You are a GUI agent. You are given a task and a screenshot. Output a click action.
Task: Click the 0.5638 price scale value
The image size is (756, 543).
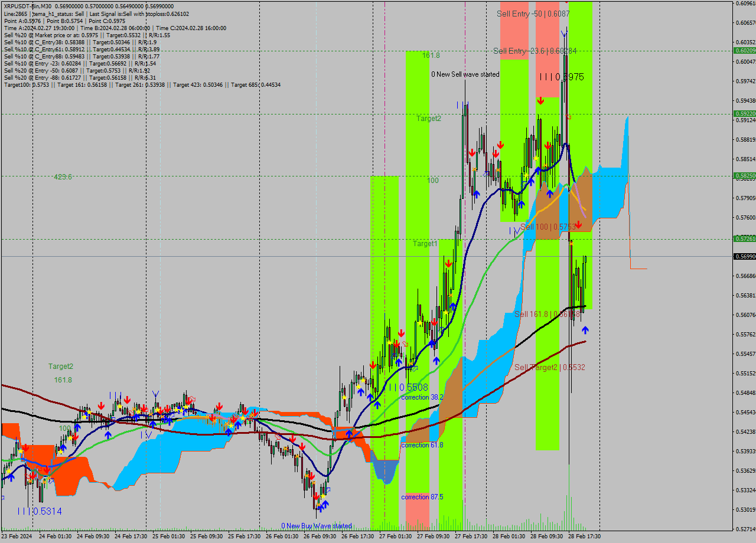745,295
